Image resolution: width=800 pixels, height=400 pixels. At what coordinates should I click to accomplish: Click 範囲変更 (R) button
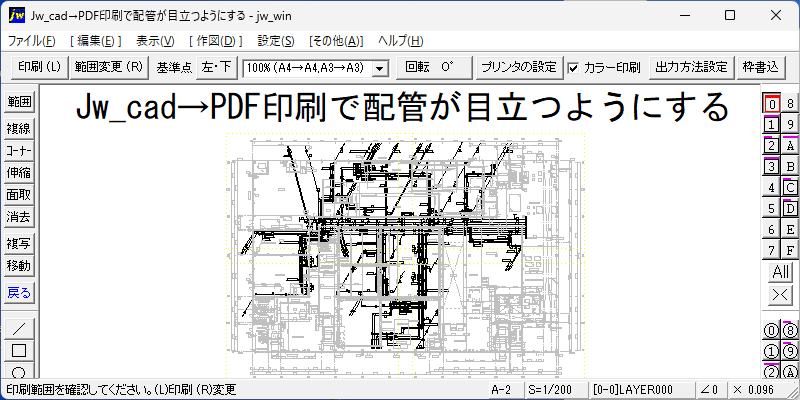pyautogui.click(x=109, y=67)
